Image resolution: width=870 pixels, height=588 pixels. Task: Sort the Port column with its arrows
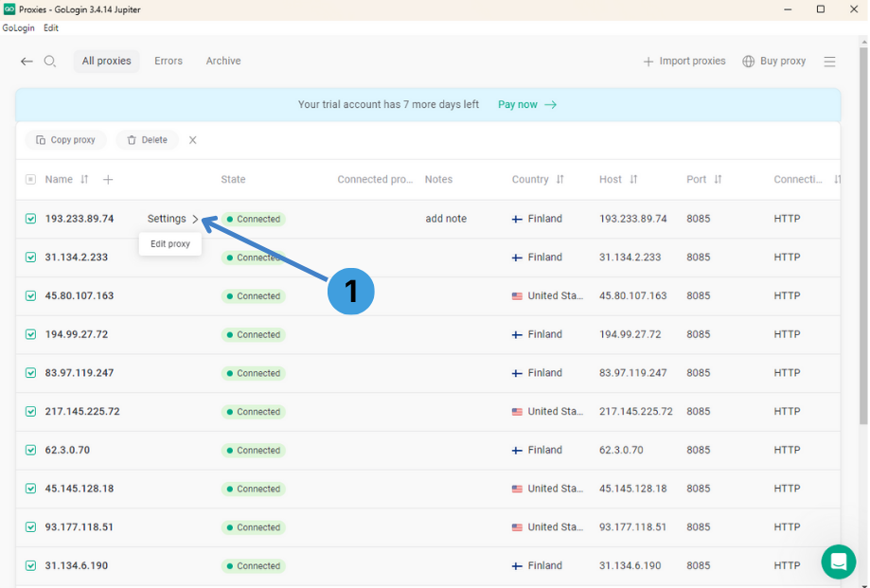pyautogui.click(x=718, y=179)
